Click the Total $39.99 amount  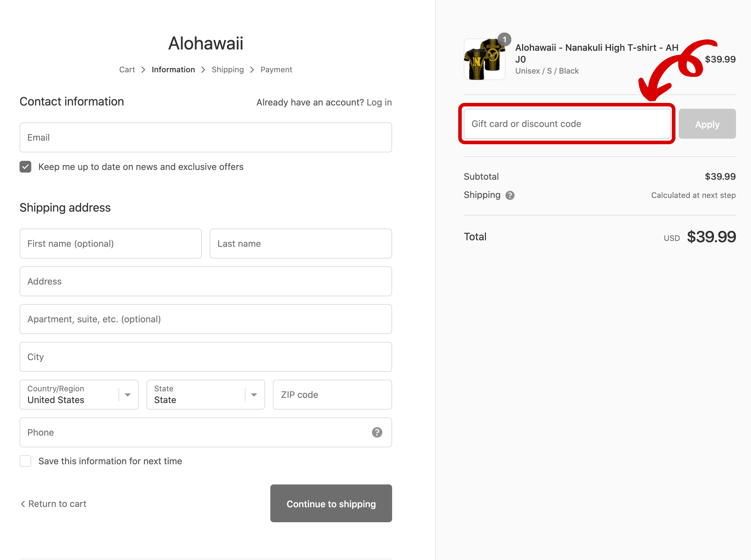point(711,237)
